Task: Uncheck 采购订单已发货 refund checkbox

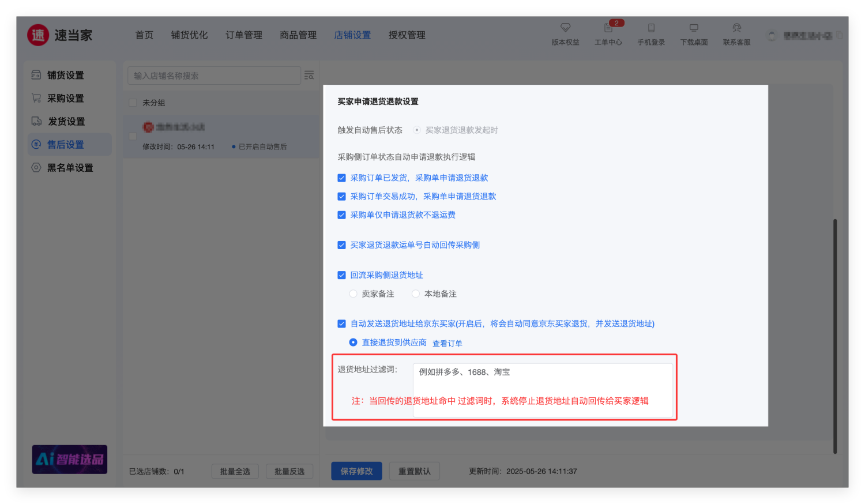Action: (342, 178)
